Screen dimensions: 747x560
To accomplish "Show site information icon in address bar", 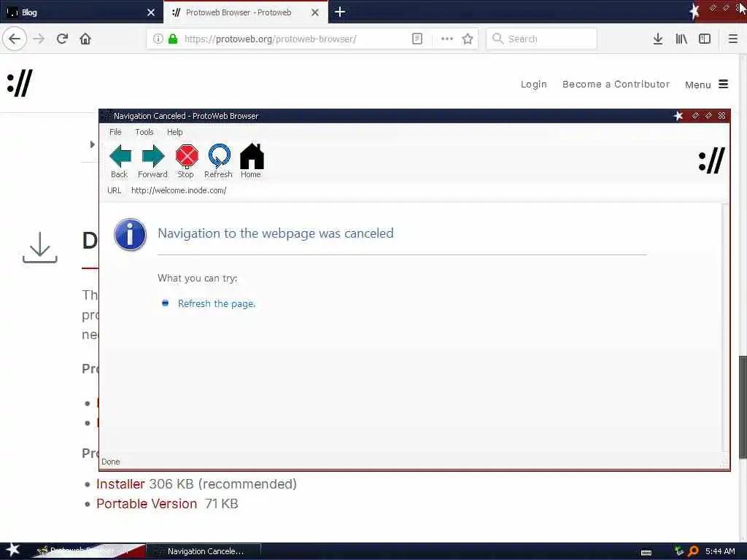I will pyautogui.click(x=158, y=39).
